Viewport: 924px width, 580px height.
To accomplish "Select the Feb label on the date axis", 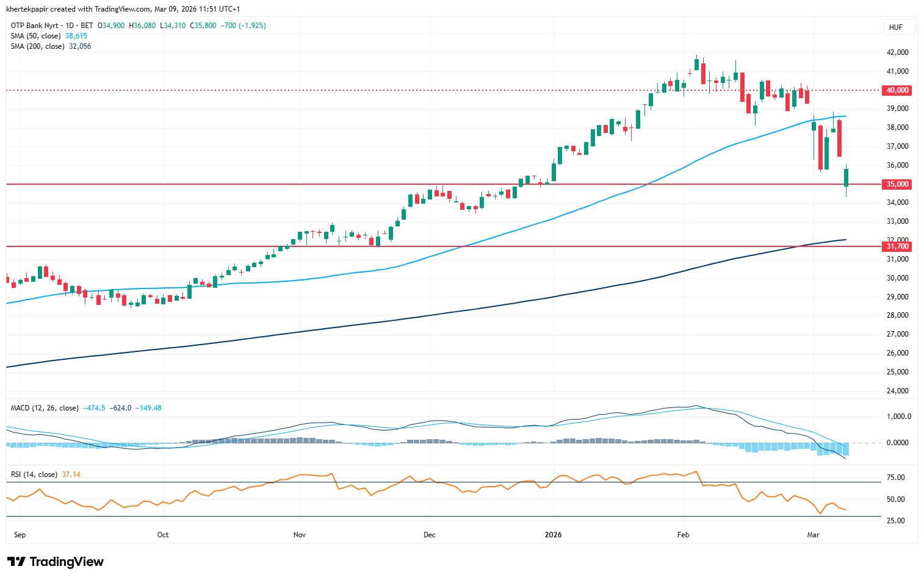I will click(683, 535).
